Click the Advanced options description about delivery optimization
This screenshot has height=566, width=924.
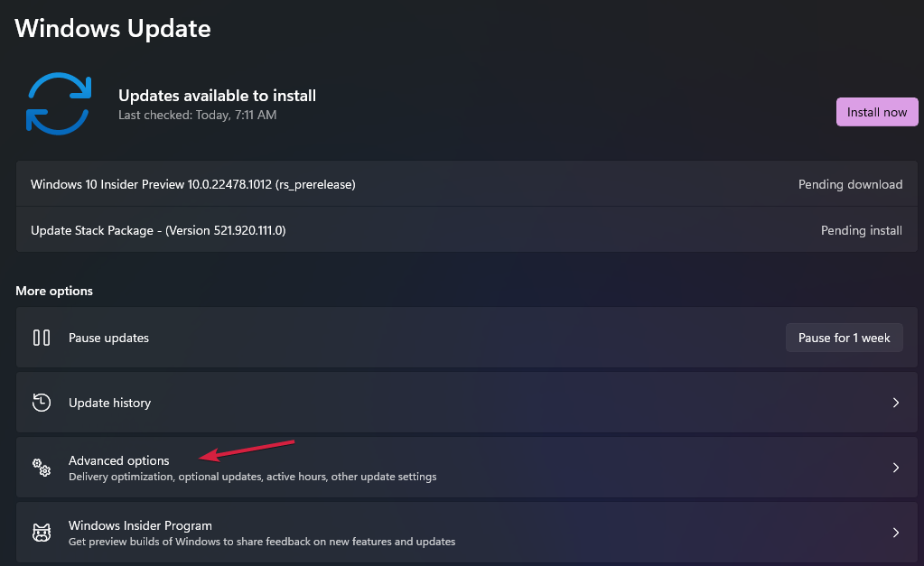[252, 477]
